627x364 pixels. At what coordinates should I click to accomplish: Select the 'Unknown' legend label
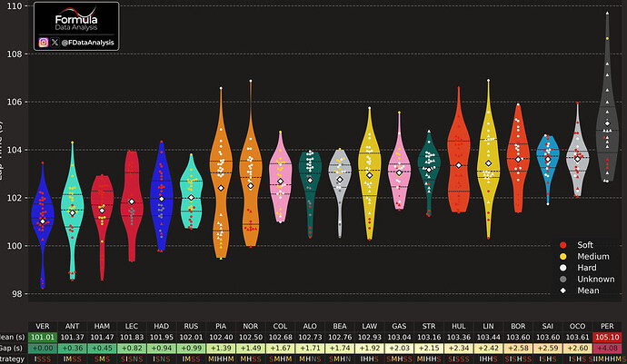click(596, 280)
